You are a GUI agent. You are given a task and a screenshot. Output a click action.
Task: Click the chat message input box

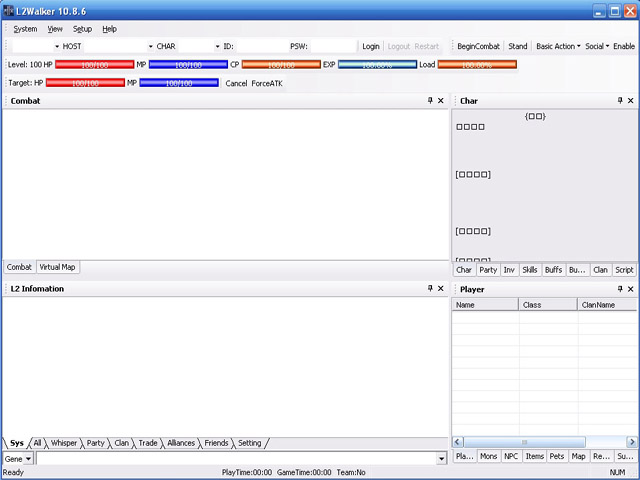[237, 459]
